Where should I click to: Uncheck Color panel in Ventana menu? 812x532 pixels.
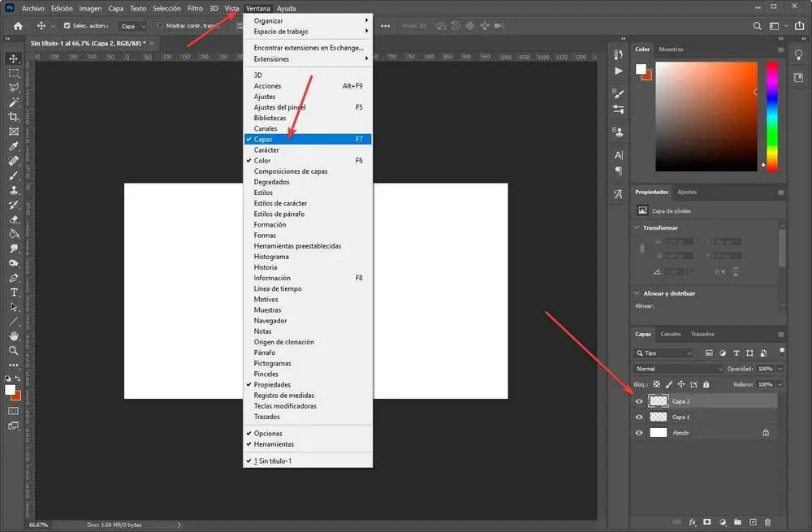308,161
